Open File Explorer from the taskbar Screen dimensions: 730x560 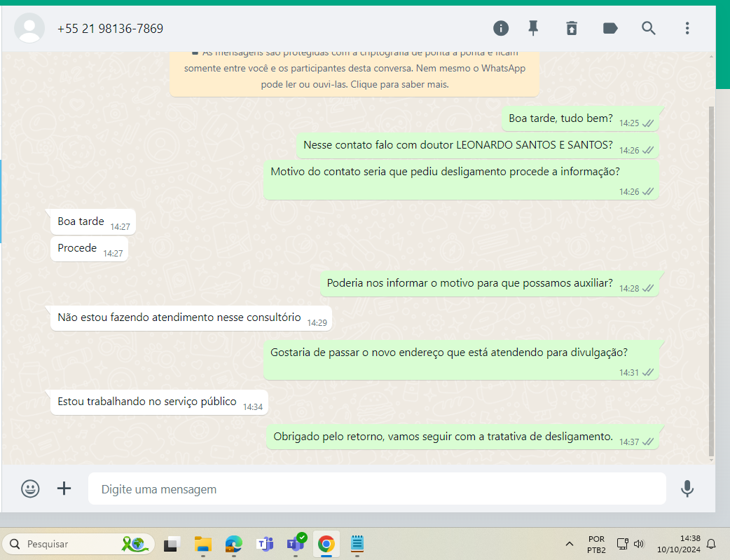point(203,544)
